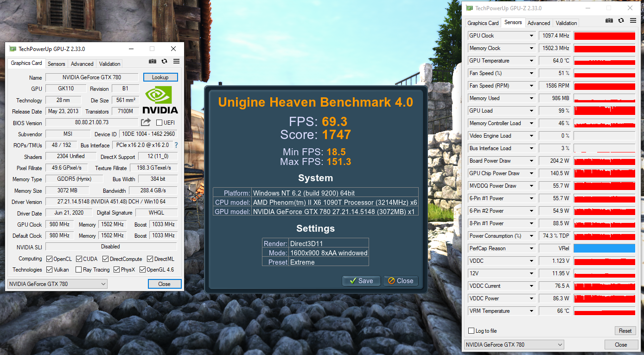Image resolution: width=644 pixels, height=355 pixels.
Task: Open the VDDC Current sensor dropdown
Action: click(x=531, y=286)
